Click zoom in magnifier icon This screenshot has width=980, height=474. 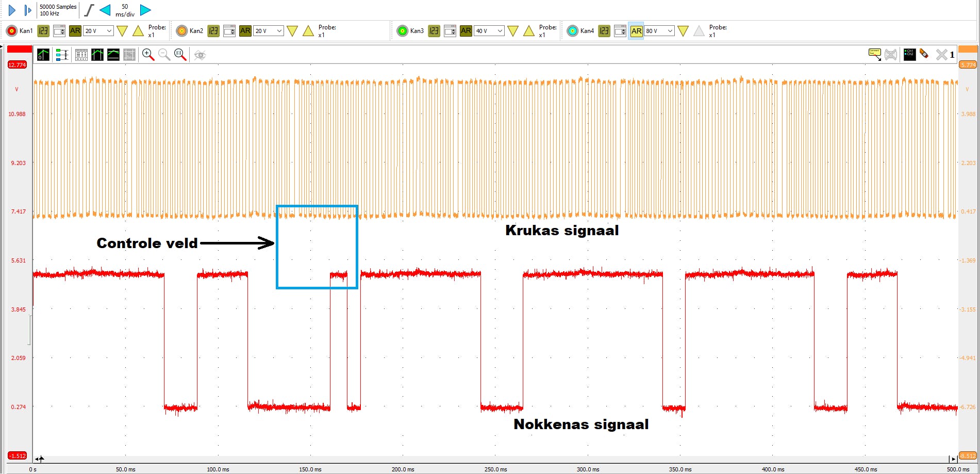point(148,55)
